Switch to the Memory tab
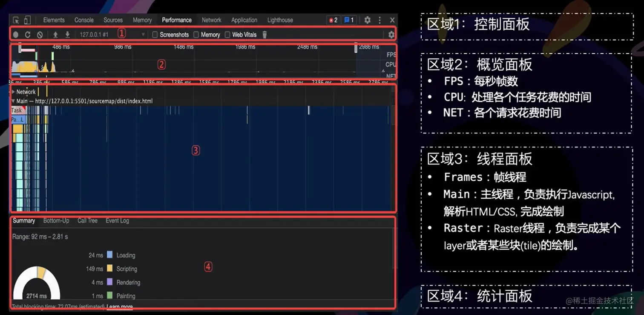This screenshot has height=315, width=644. coord(142,20)
